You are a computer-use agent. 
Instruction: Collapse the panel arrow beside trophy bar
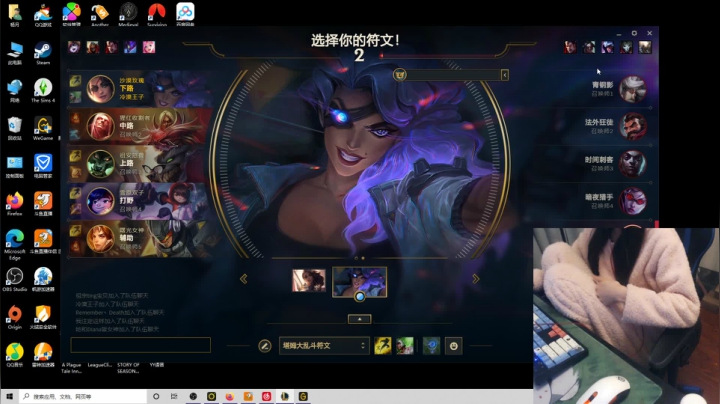click(505, 75)
